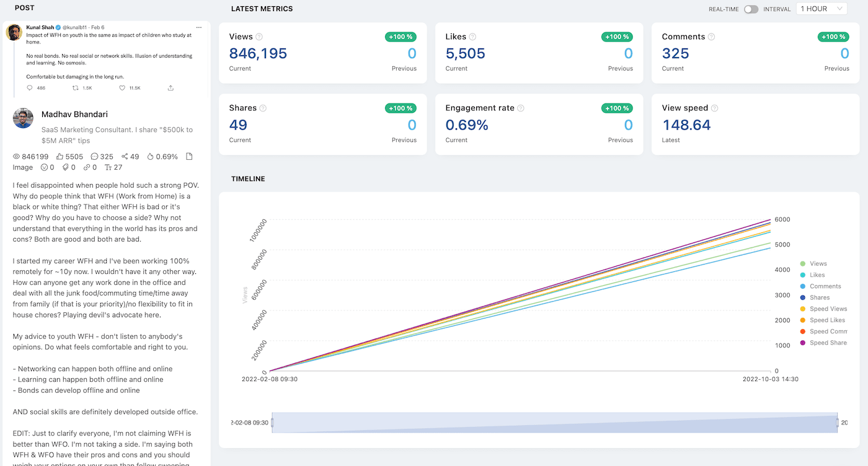Hide the Comments series in chart legend

click(820, 286)
